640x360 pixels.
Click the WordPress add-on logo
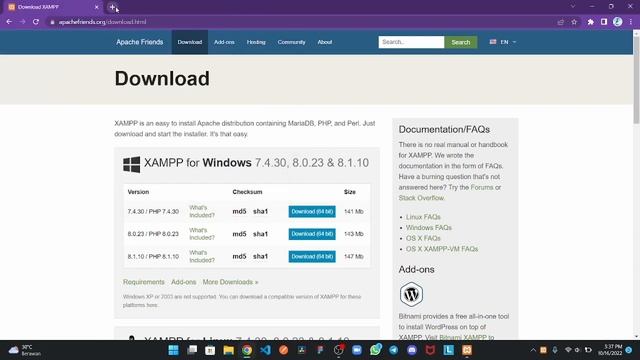[x=411, y=294]
